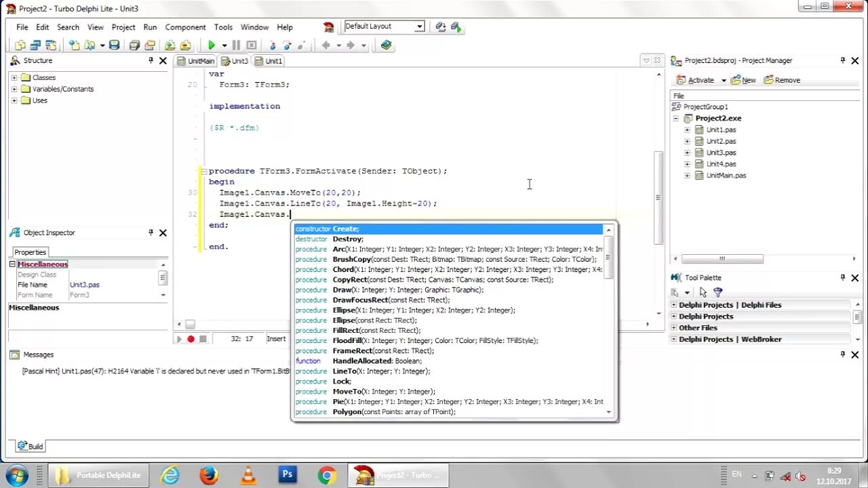The image size is (868, 488).
Task: Pin the Structure panel
Action: coord(151,60)
